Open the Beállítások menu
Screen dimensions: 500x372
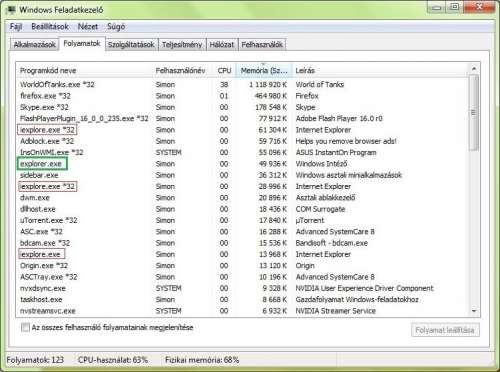(50, 27)
